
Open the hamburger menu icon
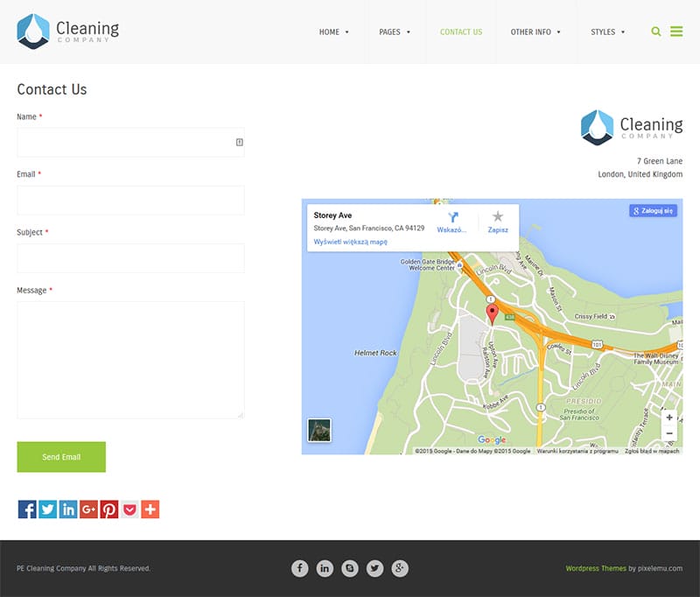click(x=676, y=32)
